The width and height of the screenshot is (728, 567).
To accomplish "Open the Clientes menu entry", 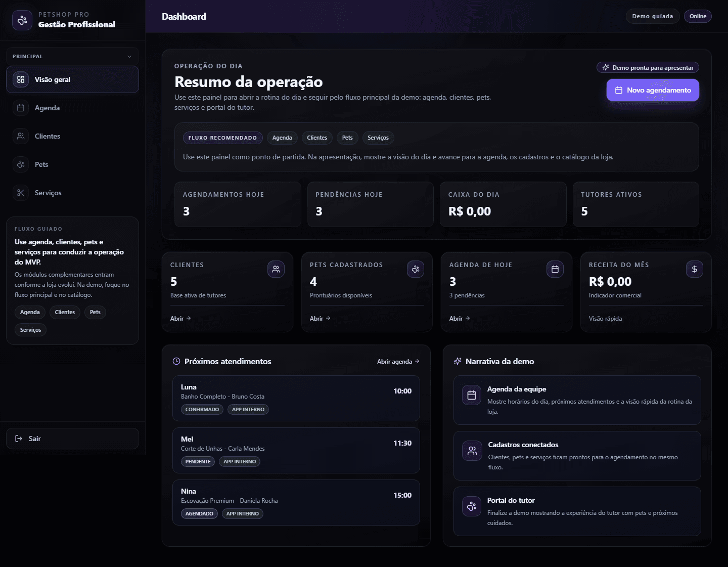I will click(x=48, y=136).
